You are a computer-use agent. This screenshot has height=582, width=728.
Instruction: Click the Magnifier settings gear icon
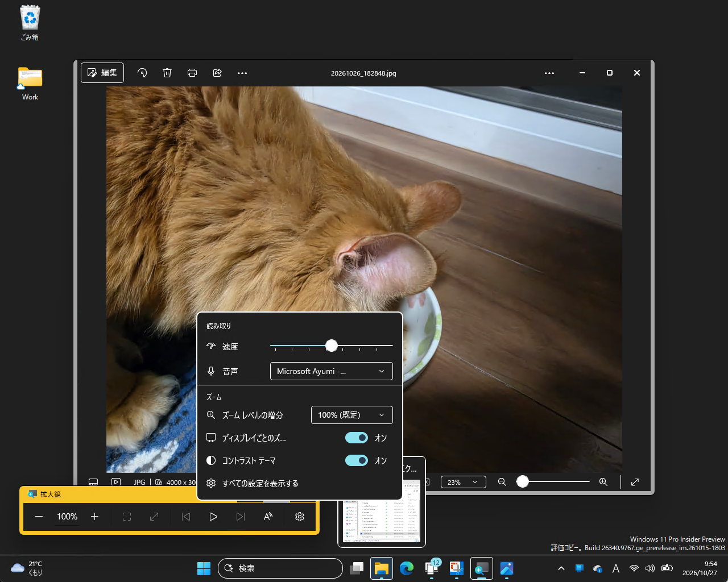pos(300,517)
